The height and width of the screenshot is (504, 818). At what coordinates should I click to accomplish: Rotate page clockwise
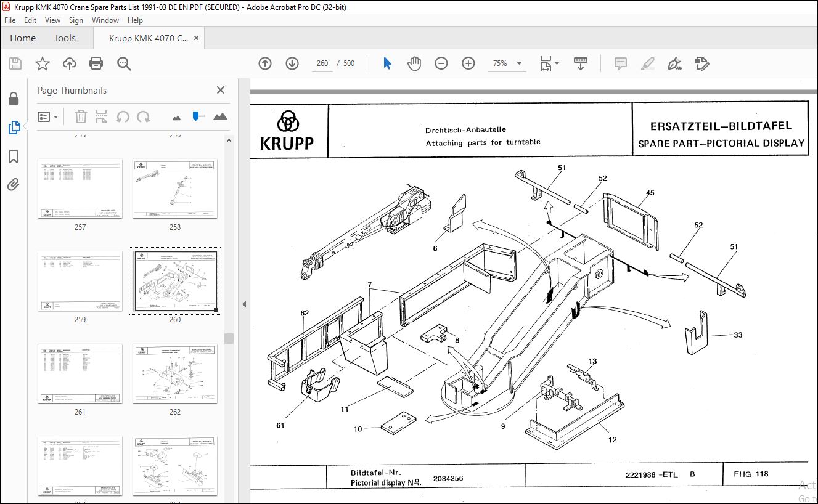click(x=144, y=116)
